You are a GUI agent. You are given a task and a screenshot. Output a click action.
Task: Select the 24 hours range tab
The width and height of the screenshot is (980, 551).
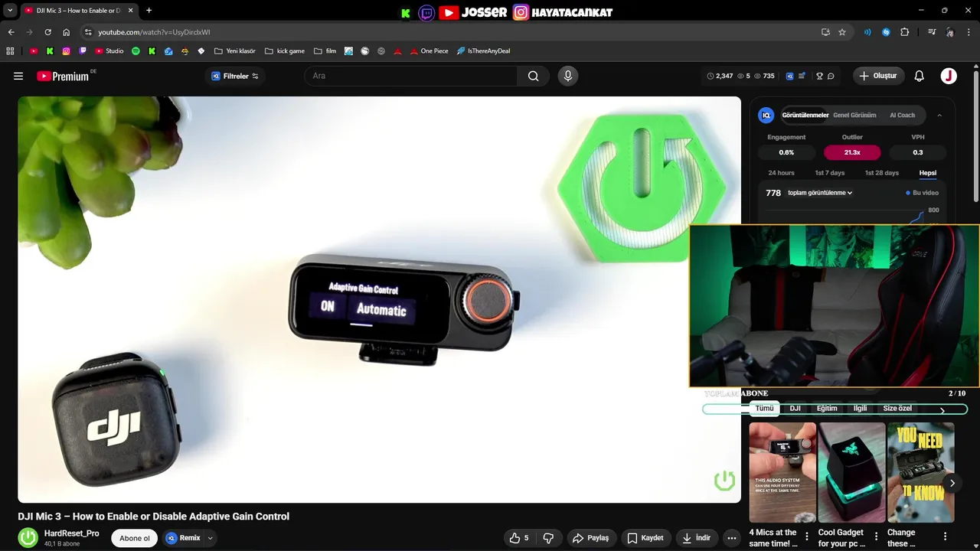point(781,173)
